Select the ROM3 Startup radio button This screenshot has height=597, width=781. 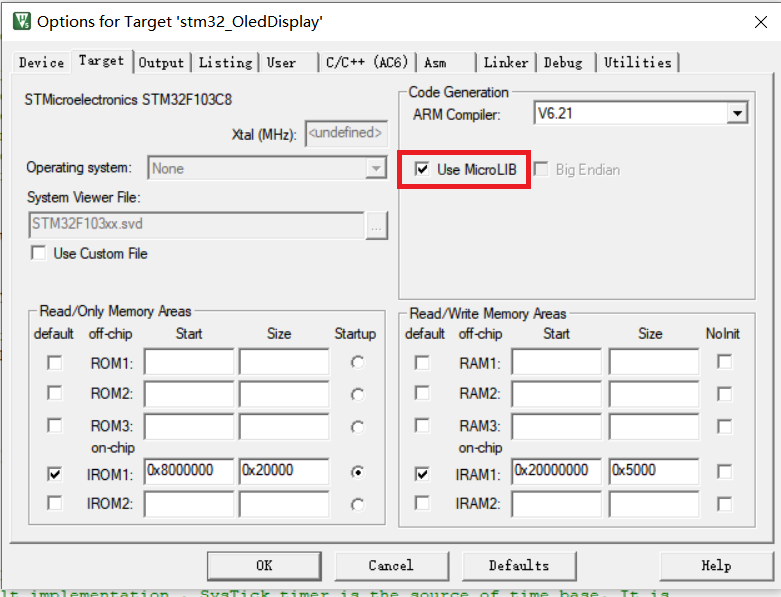(x=357, y=427)
